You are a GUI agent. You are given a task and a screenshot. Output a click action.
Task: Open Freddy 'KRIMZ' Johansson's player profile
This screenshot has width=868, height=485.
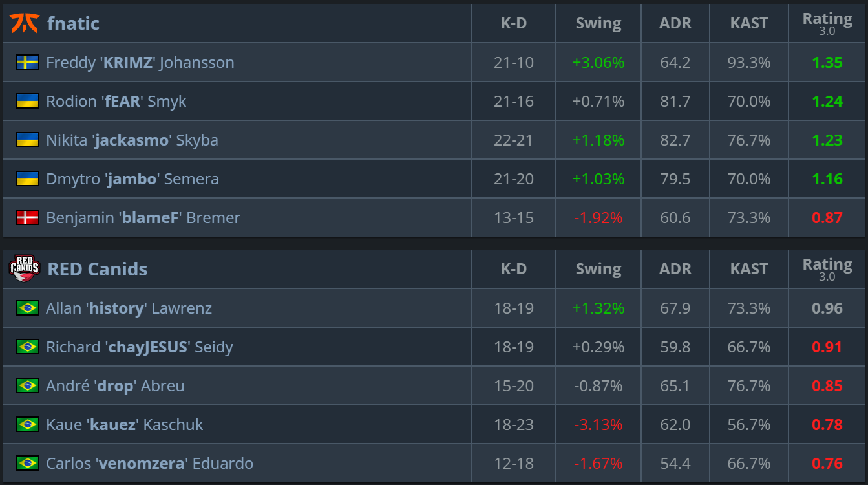point(140,63)
